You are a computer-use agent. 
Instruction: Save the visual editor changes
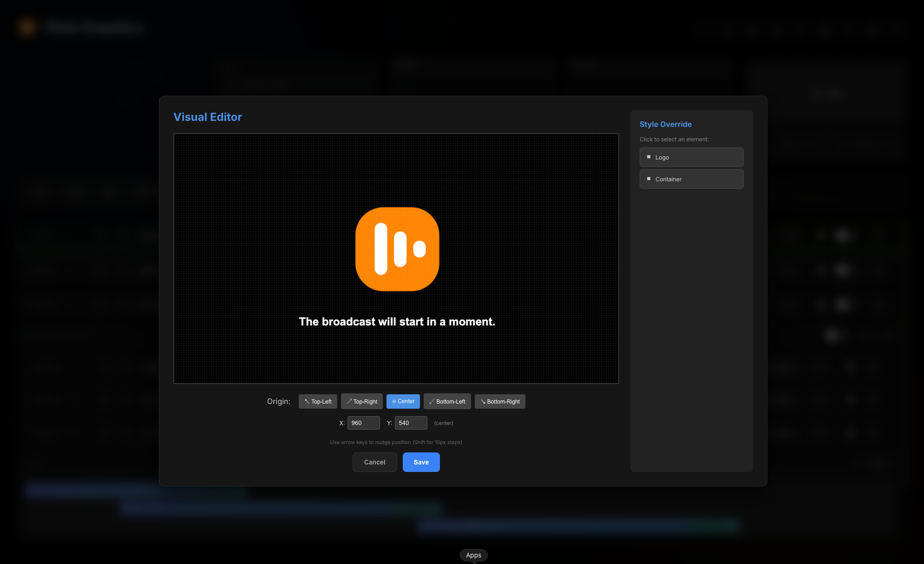[421, 462]
